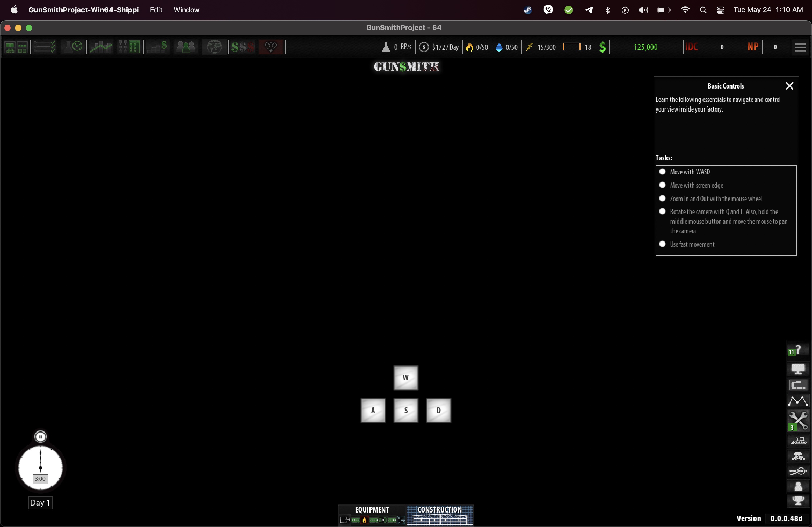Close the Basic Controls panel
Viewport: 812px width, 527px height.
(789, 86)
